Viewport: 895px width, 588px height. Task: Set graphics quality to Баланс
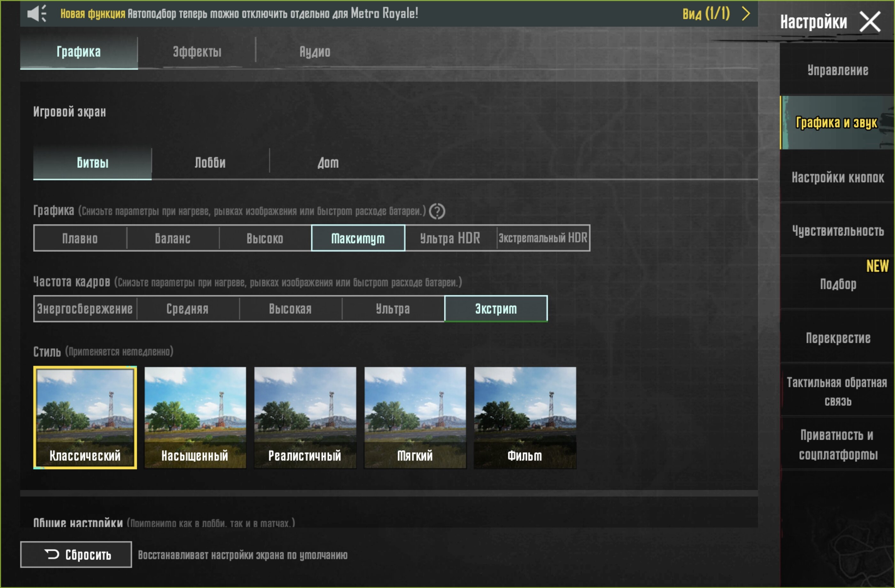[173, 238]
